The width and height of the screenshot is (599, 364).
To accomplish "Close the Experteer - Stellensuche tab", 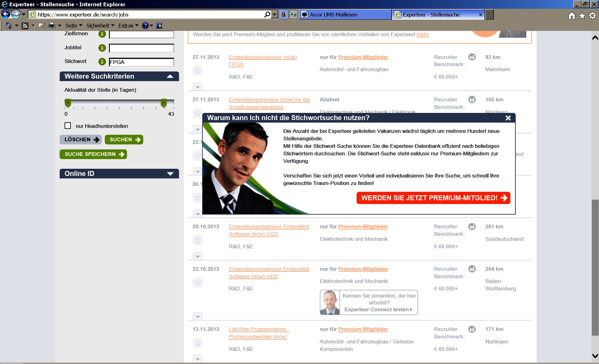I will click(480, 15).
